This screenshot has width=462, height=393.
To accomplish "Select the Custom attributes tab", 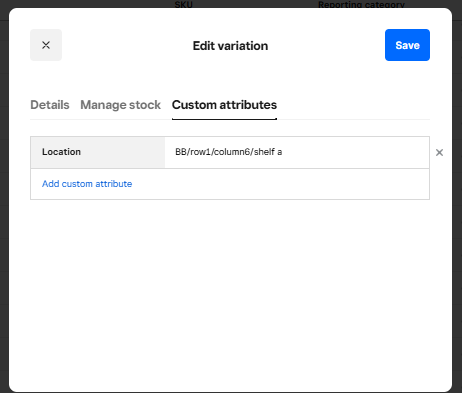I will (x=224, y=105).
